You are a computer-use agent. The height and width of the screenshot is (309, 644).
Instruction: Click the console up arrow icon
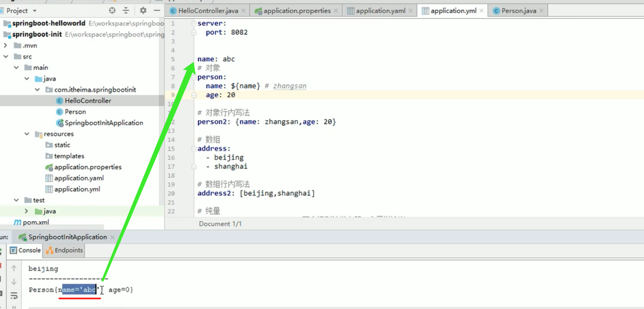14,268
